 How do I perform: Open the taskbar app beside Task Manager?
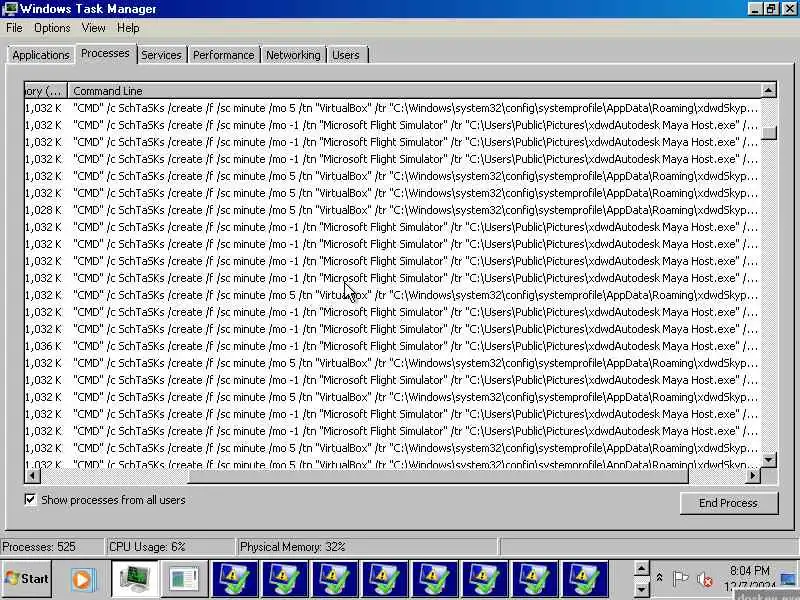point(184,579)
